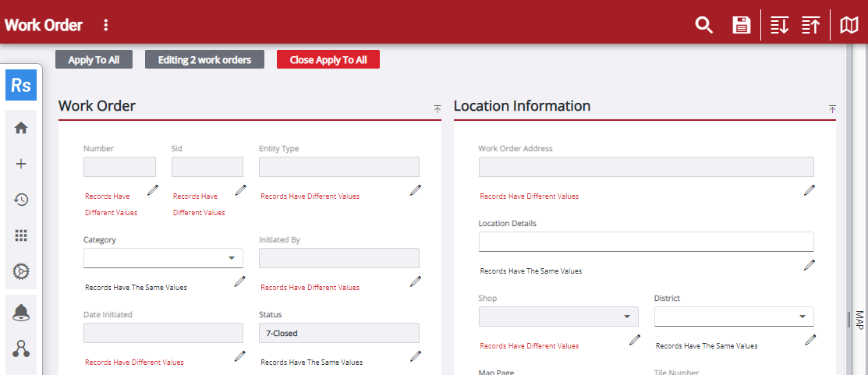Click the apps grid icon in sidebar
Screen dimensions: 868x375
click(22, 235)
